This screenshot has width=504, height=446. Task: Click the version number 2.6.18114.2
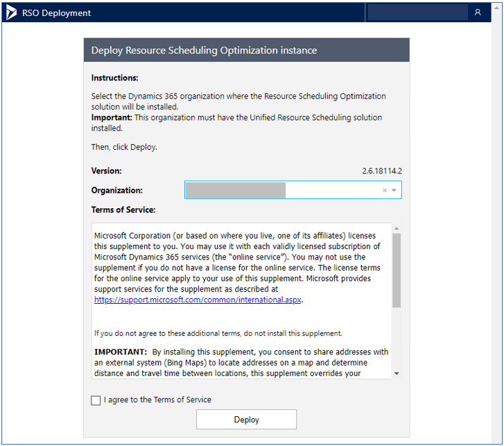pyautogui.click(x=382, y=171)
